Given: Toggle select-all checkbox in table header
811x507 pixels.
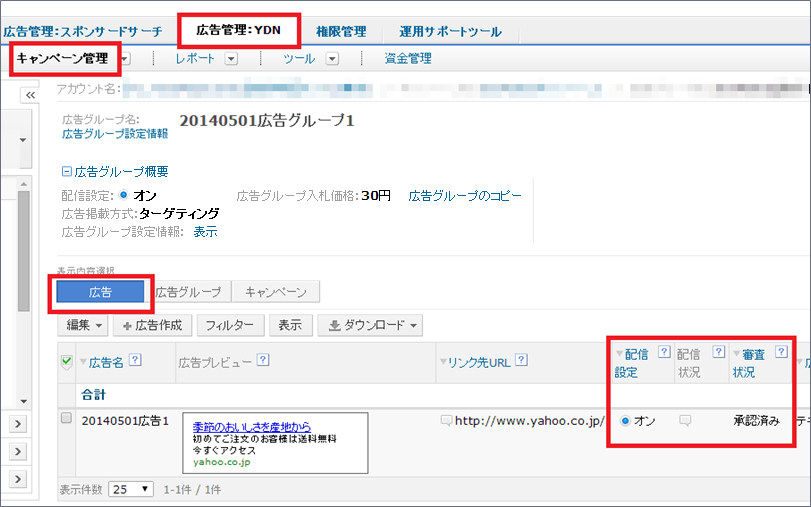Looking at the screenshot, I should (x=66, y=361).
